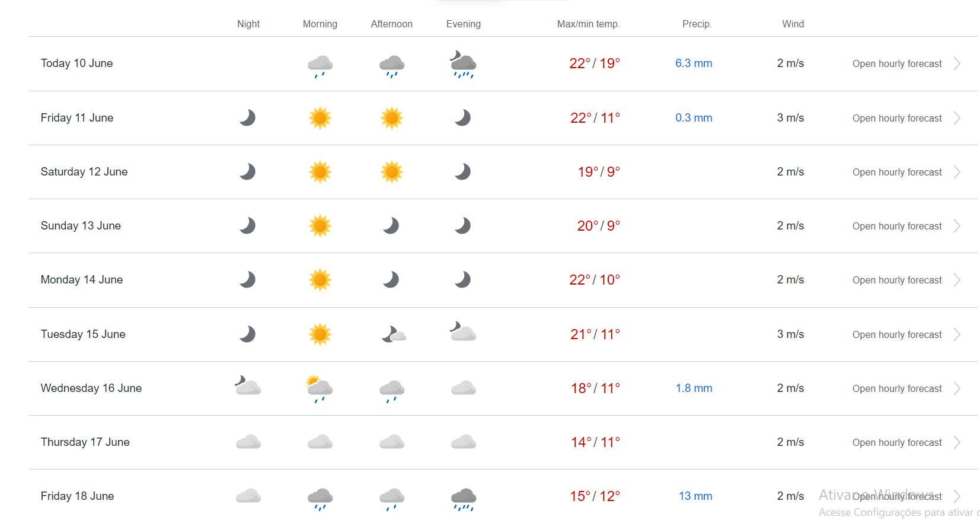Viewport: 980px width, 520px height.
Task: Click the 13 mm precipitation value
Action: tap(695, 496)
